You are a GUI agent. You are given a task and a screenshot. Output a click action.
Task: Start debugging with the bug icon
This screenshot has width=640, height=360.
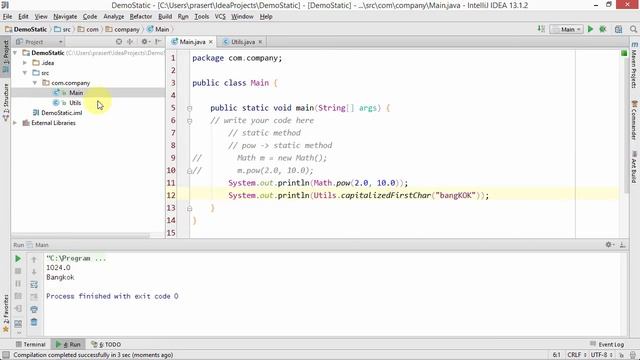tap(603, 29)
